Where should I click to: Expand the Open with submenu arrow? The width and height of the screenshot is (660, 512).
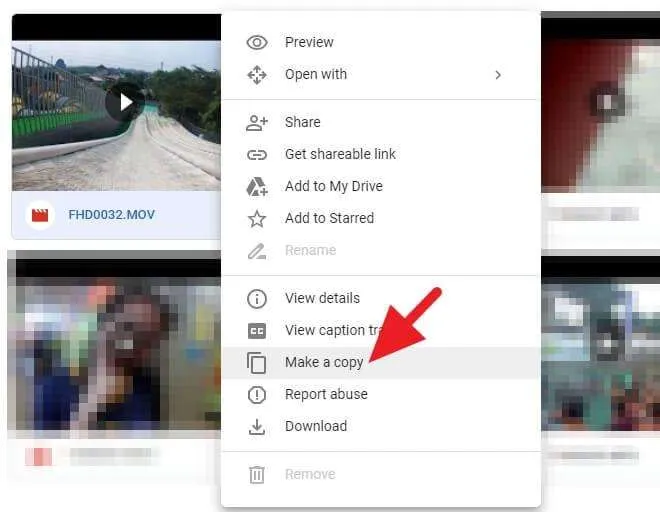click(x=498, y=75)
